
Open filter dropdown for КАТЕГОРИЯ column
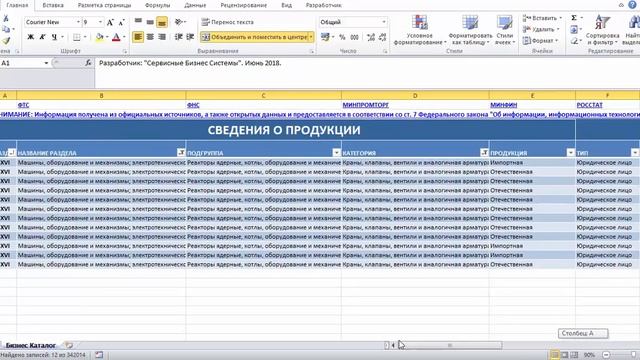(x=484, y=153)
